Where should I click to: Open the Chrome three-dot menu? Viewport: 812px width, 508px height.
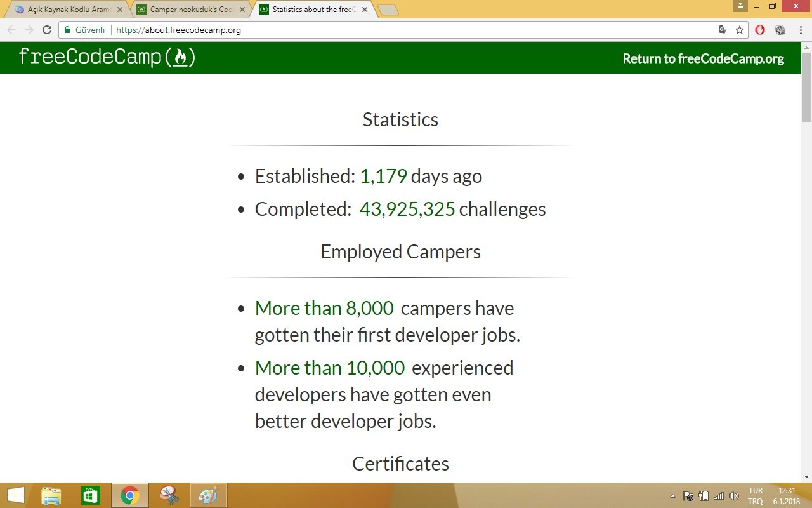point(801,30)
